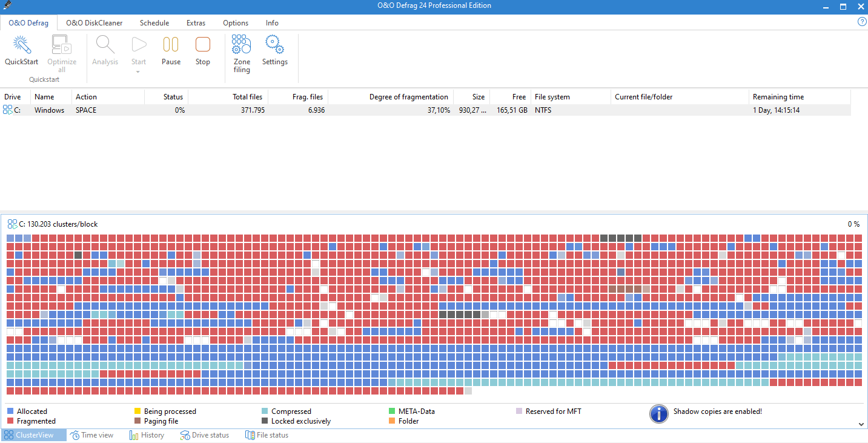Open Zone filing configuration
Screen dimensions: 868x443
[242, 45]
